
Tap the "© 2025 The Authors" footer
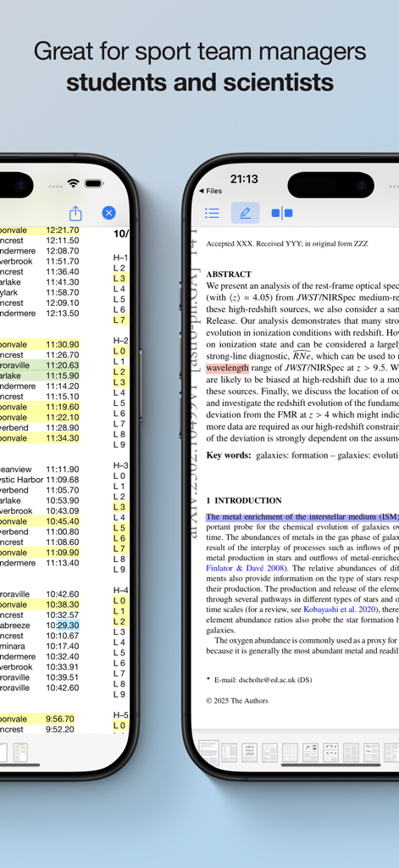237,701
